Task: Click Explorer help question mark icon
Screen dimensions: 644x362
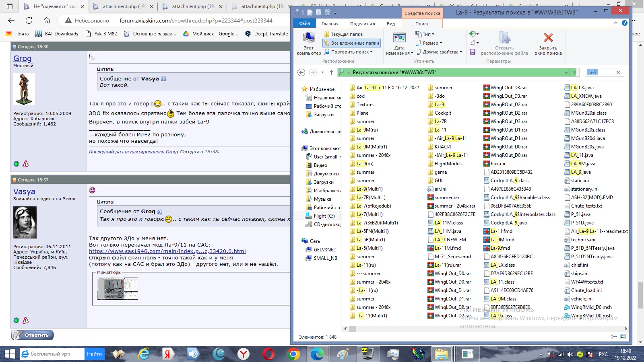Action: point(625,23)
